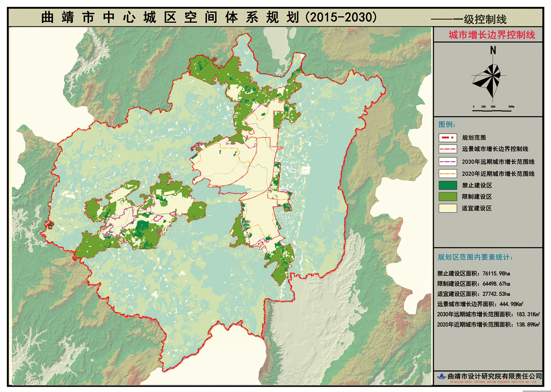Click the 规划区范围内要素统计 heading
This screenshot has width=551, height=392.
[x=475, y=257]
